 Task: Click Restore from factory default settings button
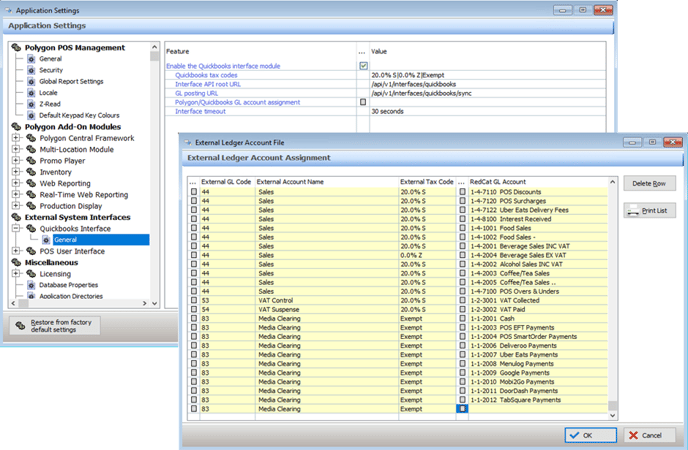pos(55,326)
